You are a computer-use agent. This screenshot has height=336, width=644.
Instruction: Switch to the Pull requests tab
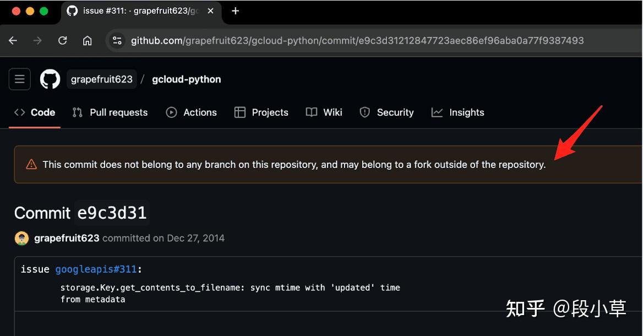click(110, 112)
